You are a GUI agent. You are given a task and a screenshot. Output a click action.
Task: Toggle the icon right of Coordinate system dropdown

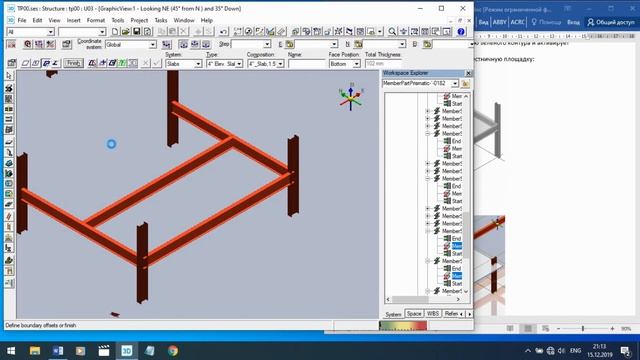coord(167,44)
